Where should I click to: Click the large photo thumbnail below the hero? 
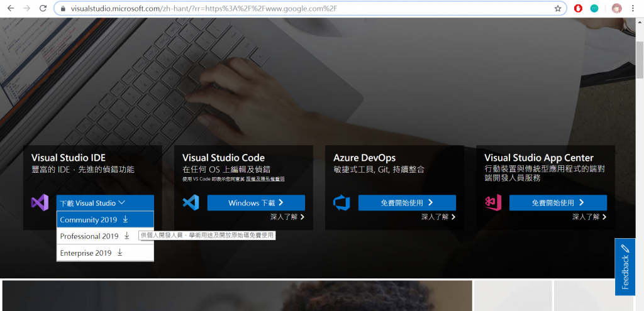point(237,295)
